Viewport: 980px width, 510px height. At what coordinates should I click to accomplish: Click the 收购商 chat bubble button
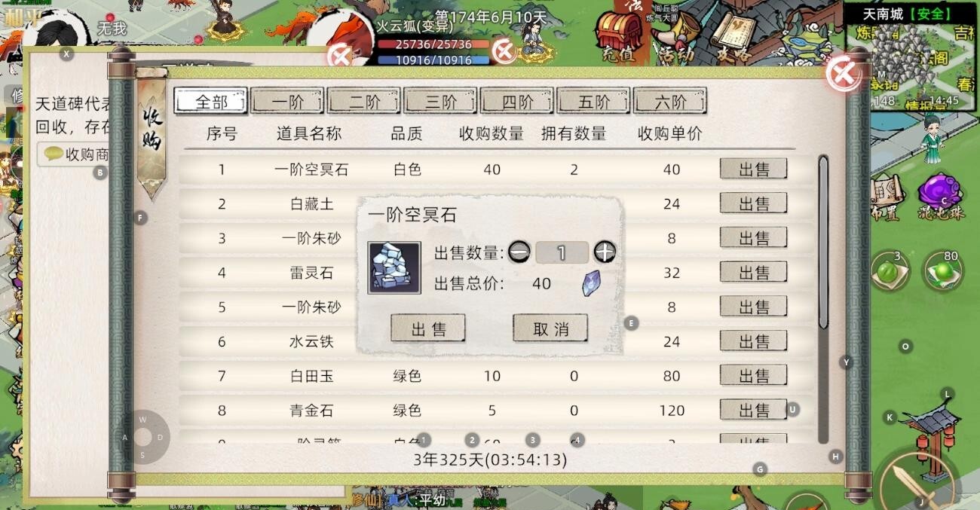pyautogui.click(x=77, y=154)
